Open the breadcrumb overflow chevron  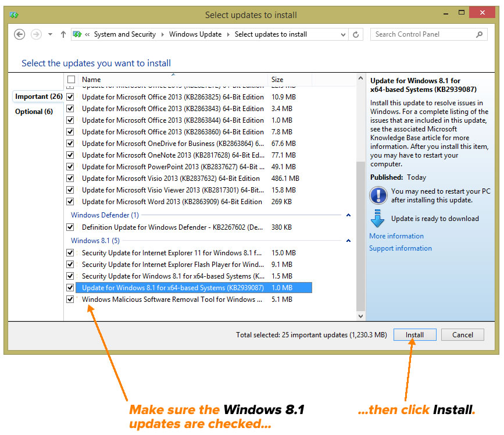tap(87, 34)
